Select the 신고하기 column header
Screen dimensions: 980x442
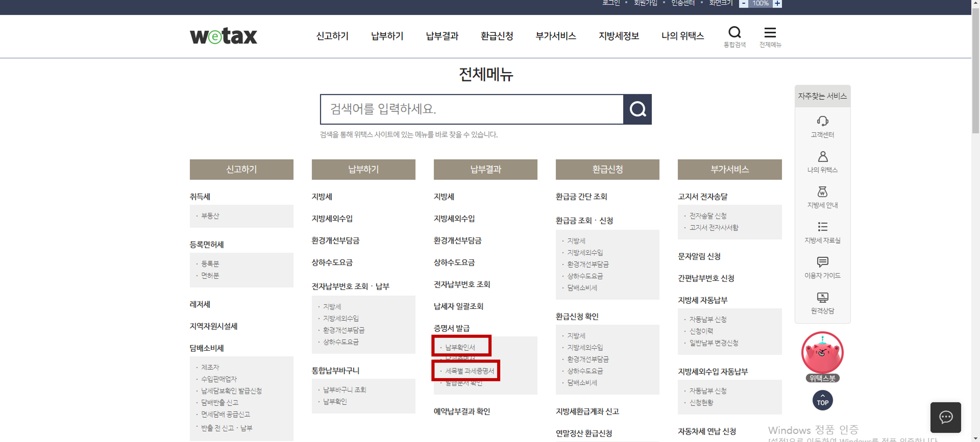(x=241, y=169)
